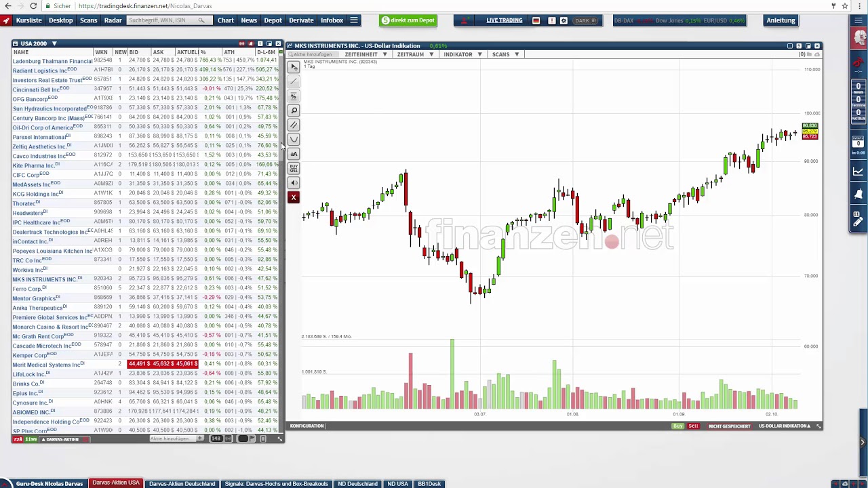
Task: Open the Derivate menu item
Action: (301, 20)
